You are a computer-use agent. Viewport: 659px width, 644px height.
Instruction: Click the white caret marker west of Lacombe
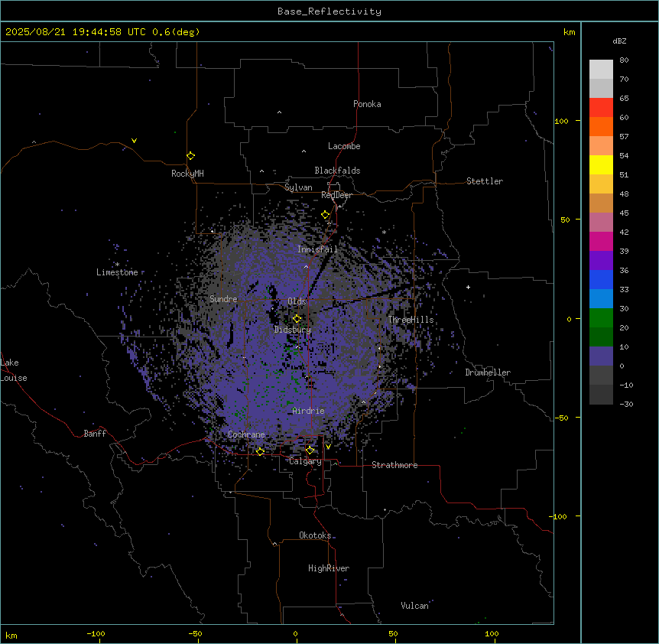[x=304, y=151]
